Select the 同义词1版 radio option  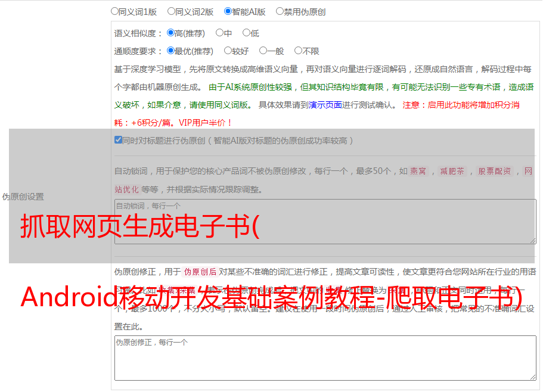tap(114, 11)
